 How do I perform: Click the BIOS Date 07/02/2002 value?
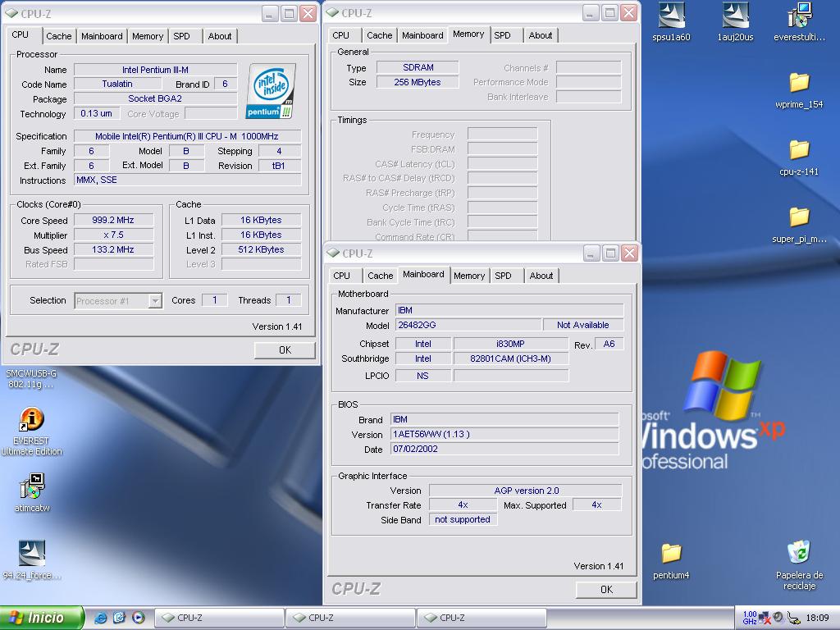click(504, 449)
